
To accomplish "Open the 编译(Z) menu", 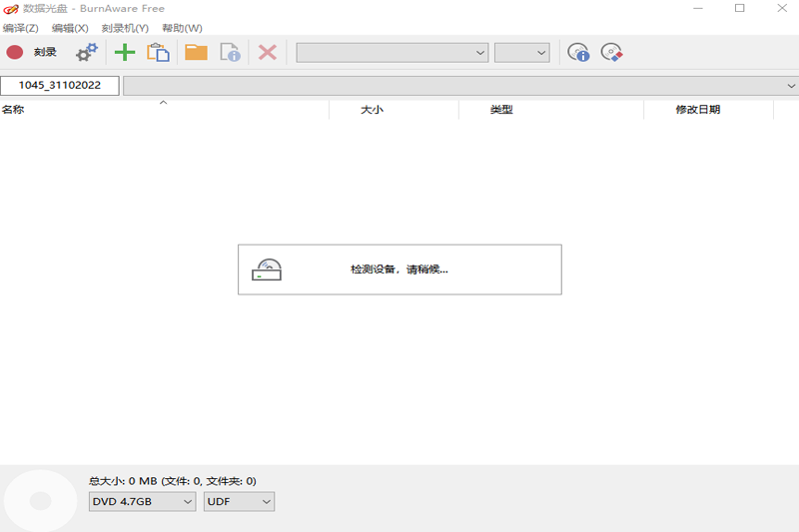I will point(21,28).
